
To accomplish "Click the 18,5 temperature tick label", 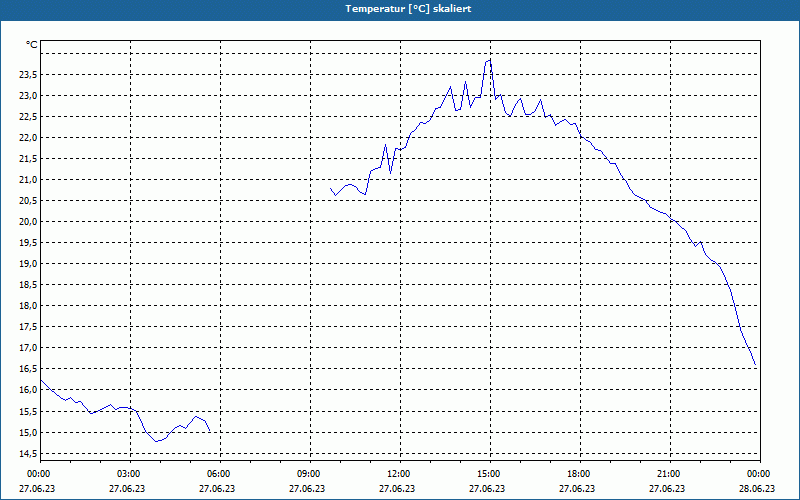I will 28,285.
